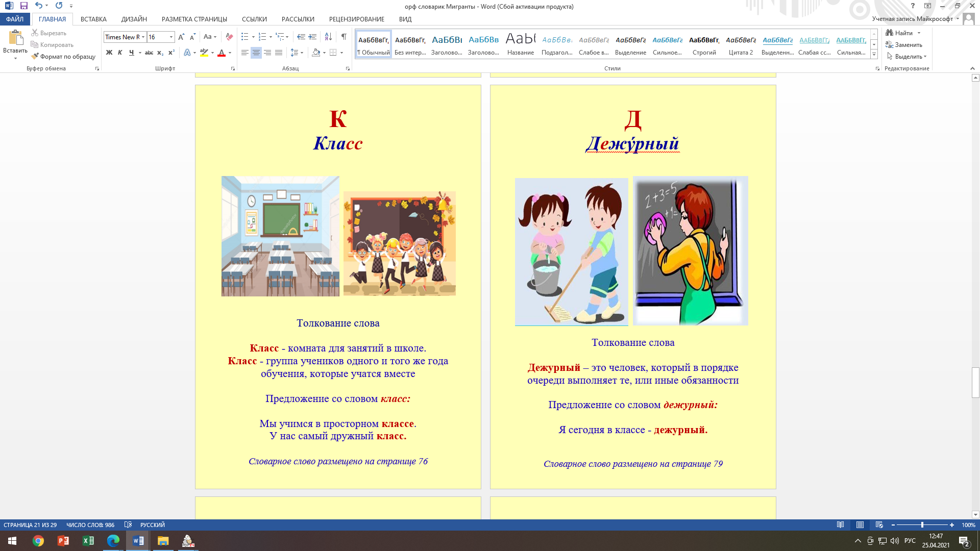Switch to the ВСТАВКА ribbon tab
980x551 pixels.
(x=93, y=19)
